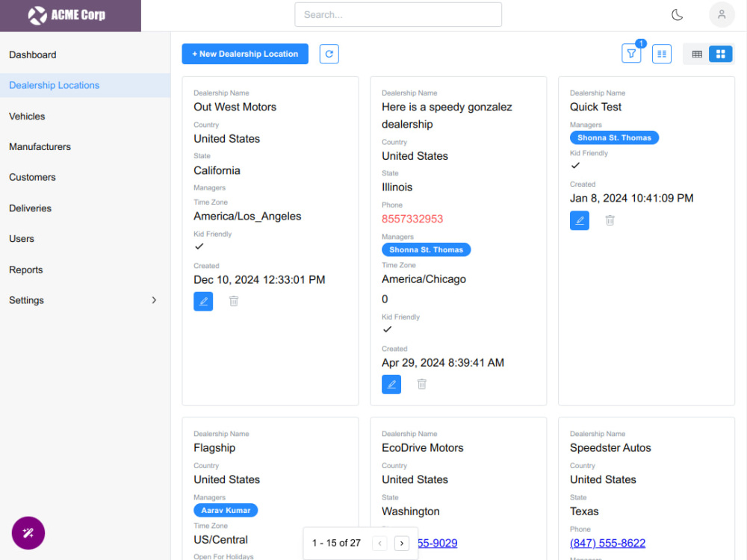Edit speedy gonzalez dealership card
747x560 pixels.
(x=391, y=385)
